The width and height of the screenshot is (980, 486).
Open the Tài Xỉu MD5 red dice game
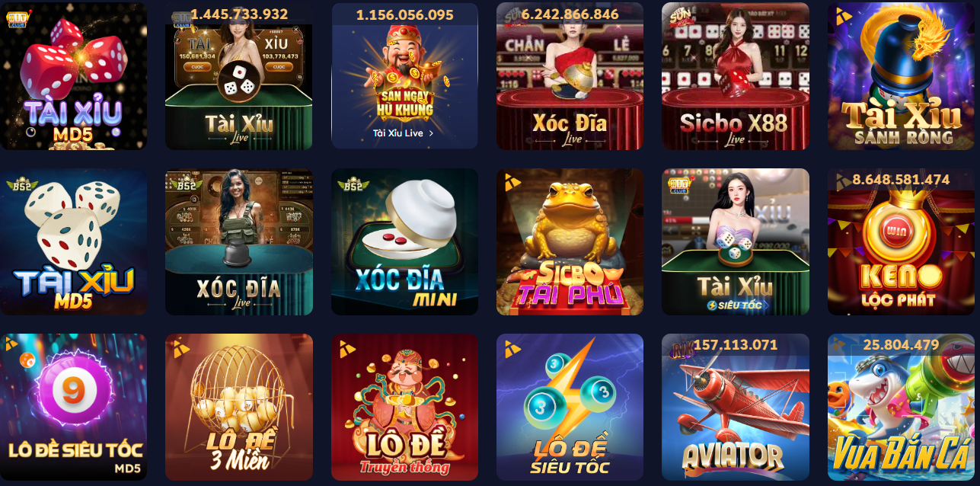[x=73, y=76]
